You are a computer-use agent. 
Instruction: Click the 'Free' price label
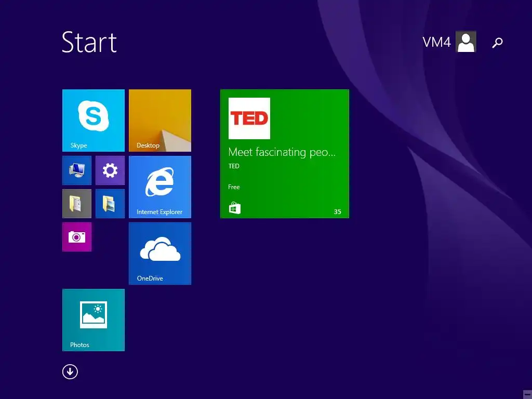coord(234,187)
